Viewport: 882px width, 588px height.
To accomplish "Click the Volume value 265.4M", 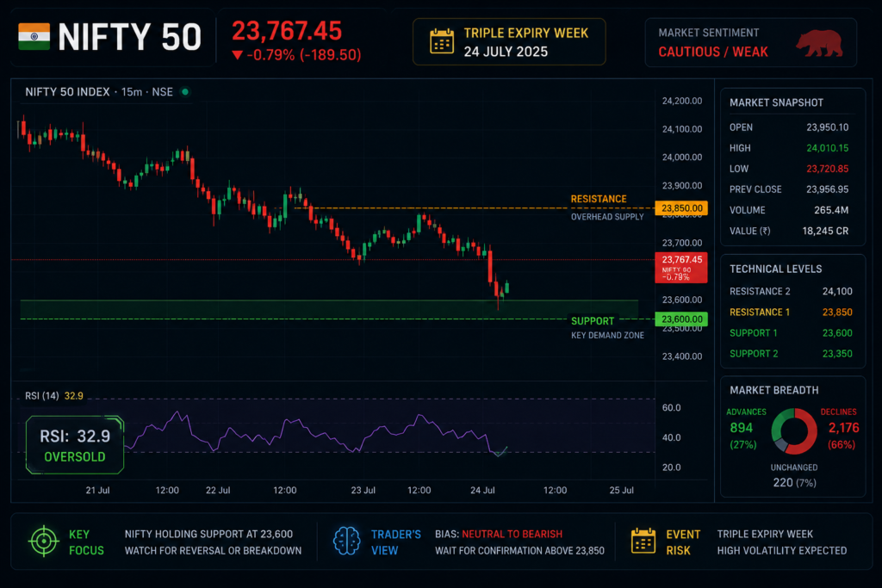I will coord(831,210).
